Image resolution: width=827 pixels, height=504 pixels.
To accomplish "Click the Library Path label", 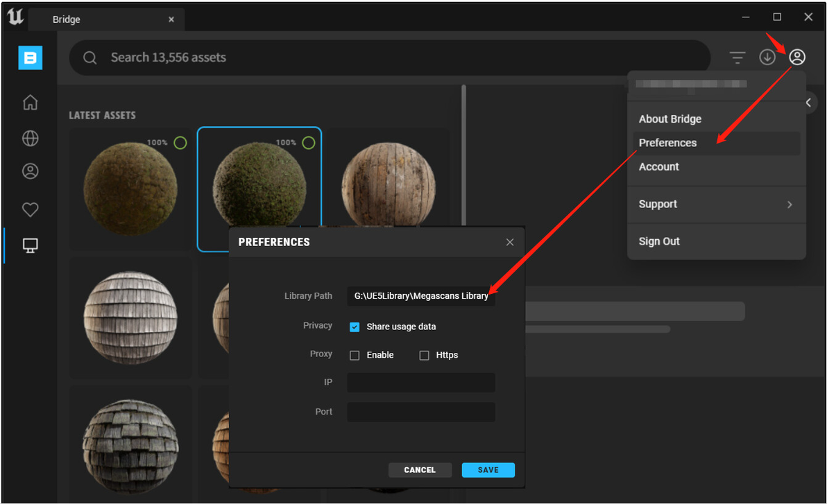I will [x=308, y=296].
